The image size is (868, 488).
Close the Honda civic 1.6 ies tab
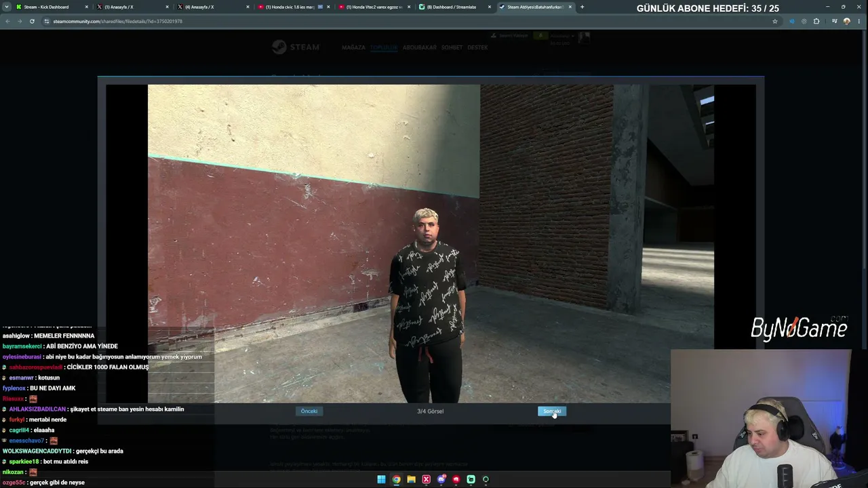(328, 7)
